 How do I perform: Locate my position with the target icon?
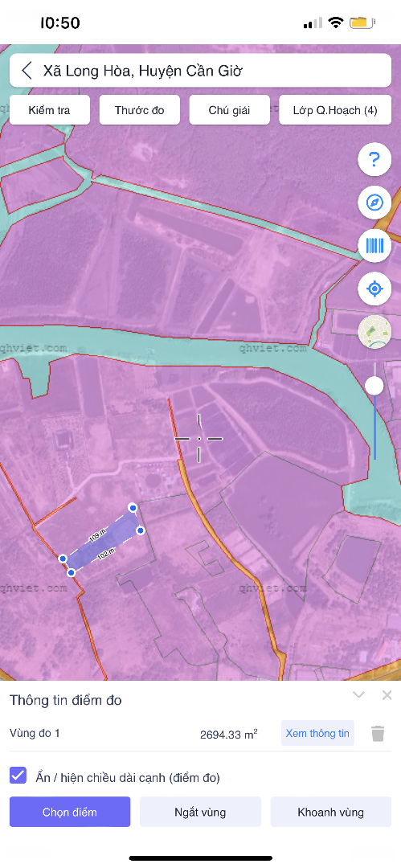tap(375, 289)
